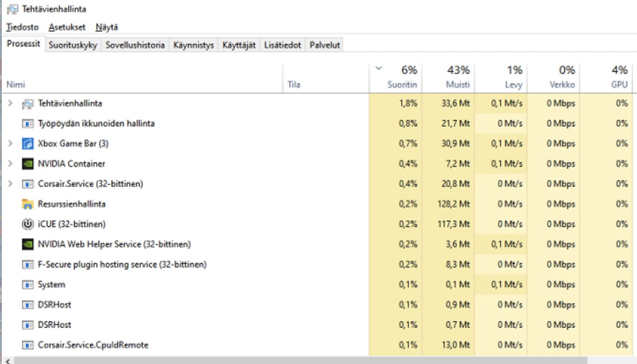
Task: Expand the NVIDIA Container entry
Action: 9,164
